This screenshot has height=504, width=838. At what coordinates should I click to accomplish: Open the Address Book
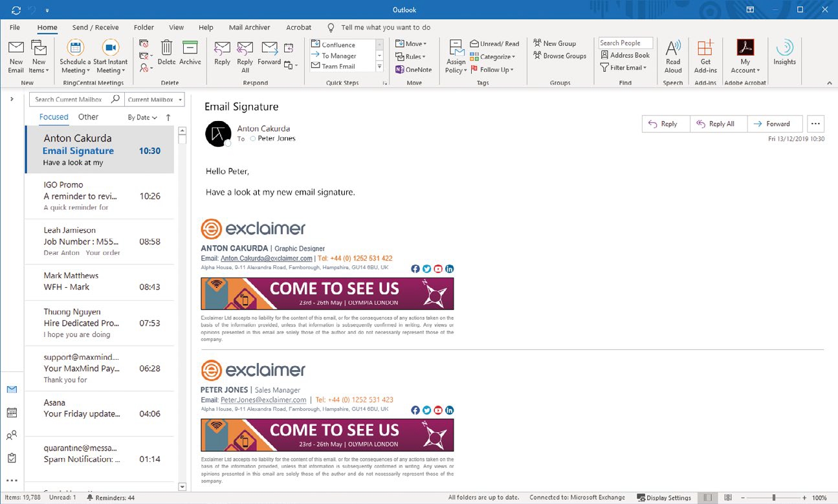(x=624, y=56)
